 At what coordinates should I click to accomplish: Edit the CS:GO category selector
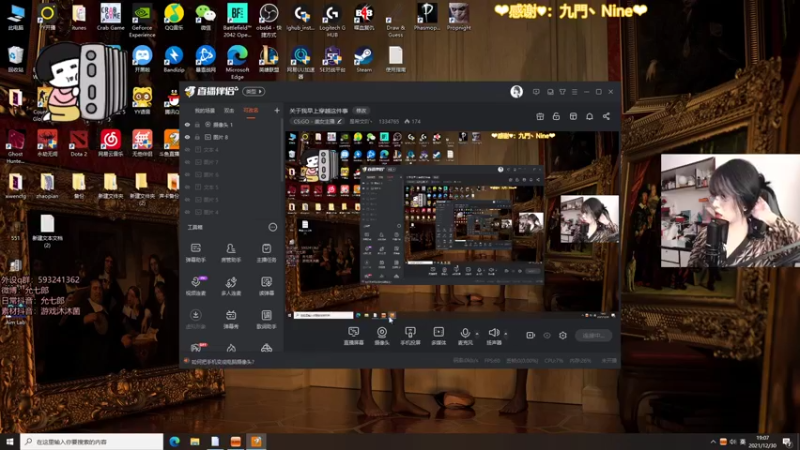(317, 121)
